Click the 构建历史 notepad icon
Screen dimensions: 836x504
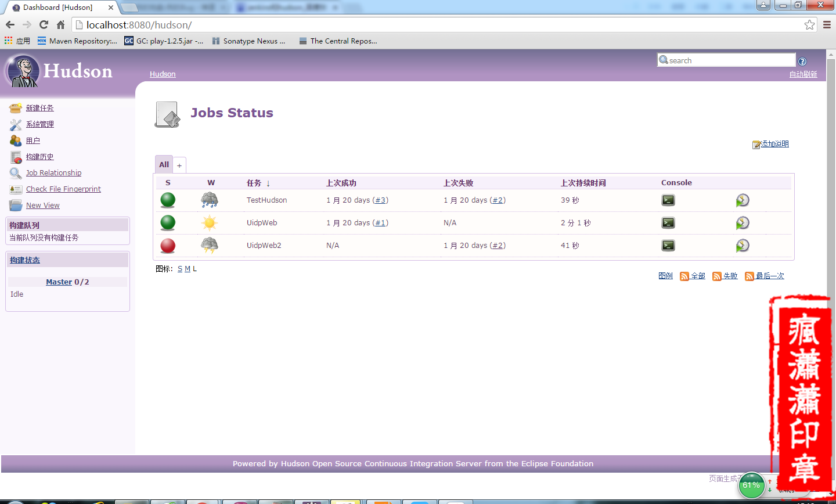pyautogui.click(x=16, y=157)
